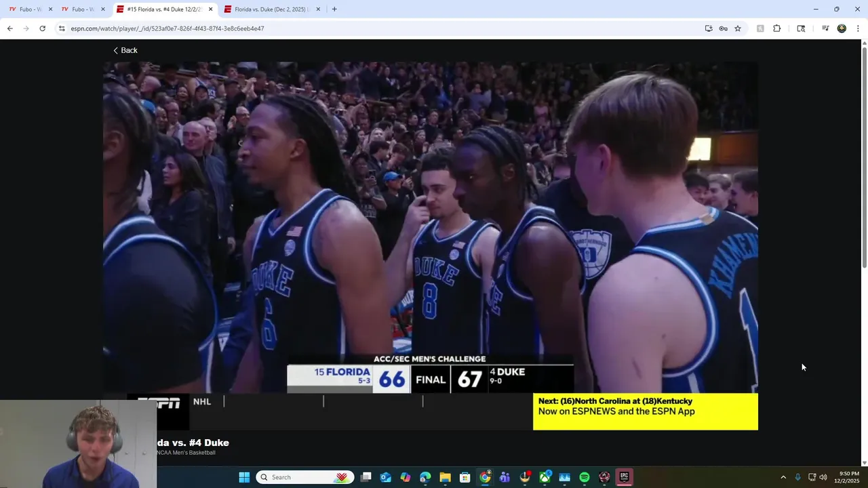Open Microsoft Teams from the taskbar
The width and height of the screenshot is (868, 488).
[505, 477]
